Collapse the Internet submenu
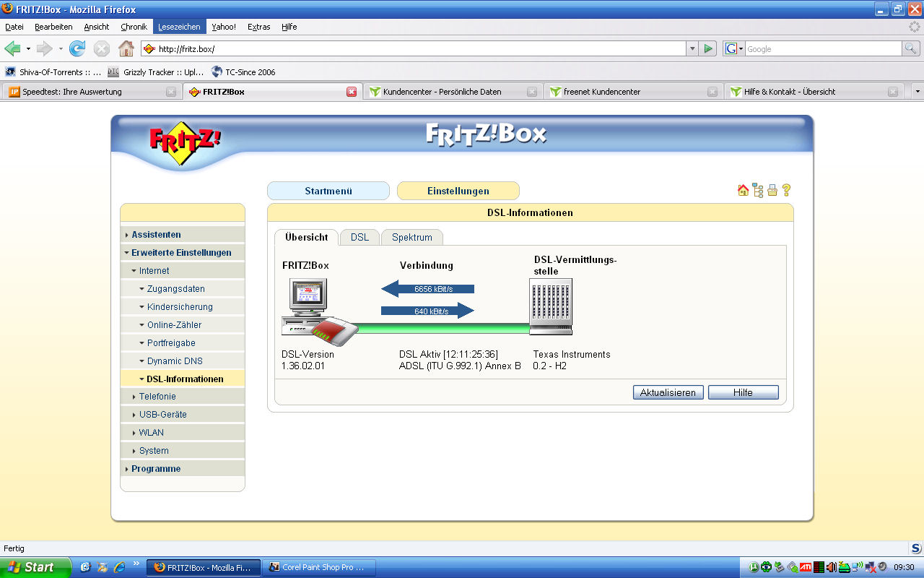Screen dimensions: 924x578 (x=154, y=271)
